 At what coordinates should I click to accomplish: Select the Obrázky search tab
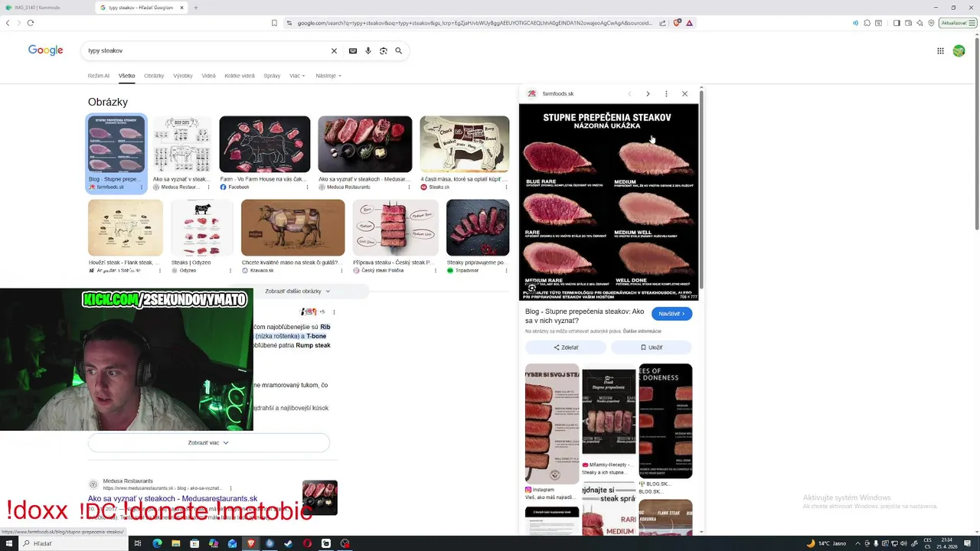click(154, 76)
